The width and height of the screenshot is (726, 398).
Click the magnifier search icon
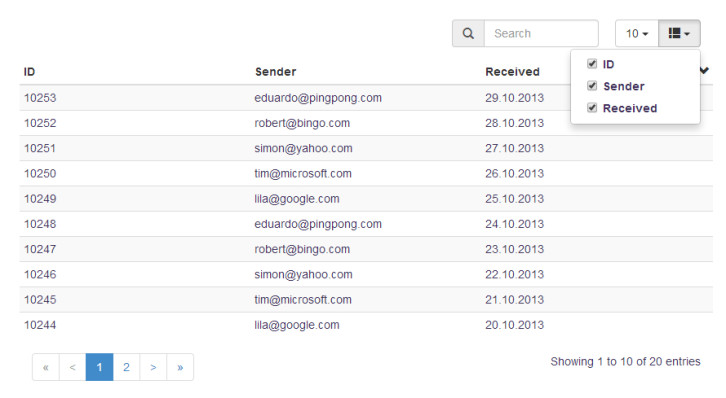point(468,33)
